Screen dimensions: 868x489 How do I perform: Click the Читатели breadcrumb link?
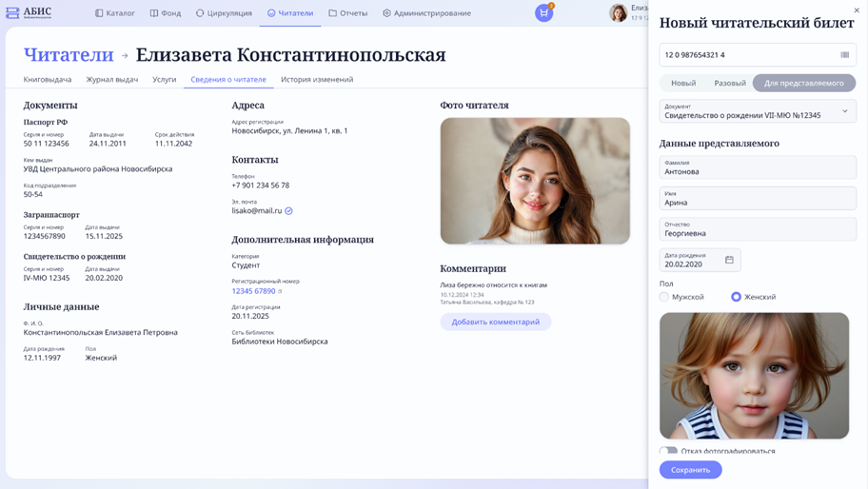[69, 55]
